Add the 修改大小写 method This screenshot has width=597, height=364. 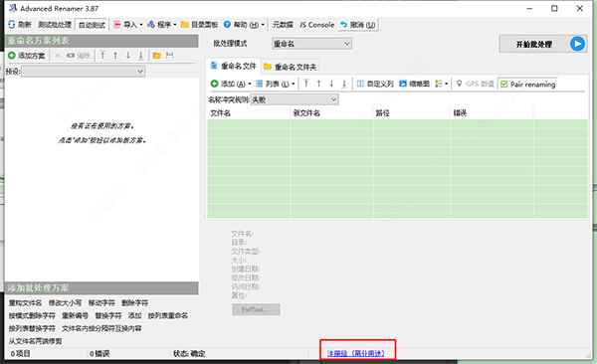pos(65,303)
